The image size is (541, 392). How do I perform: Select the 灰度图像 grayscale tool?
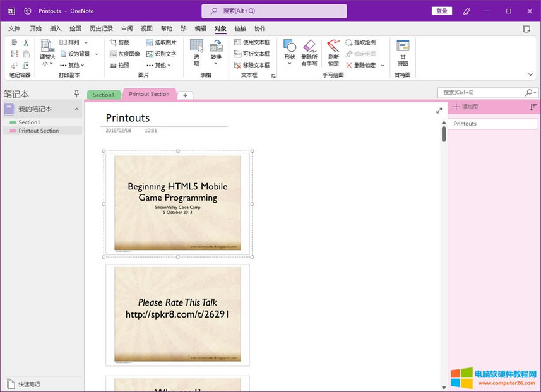click(124, 54)
